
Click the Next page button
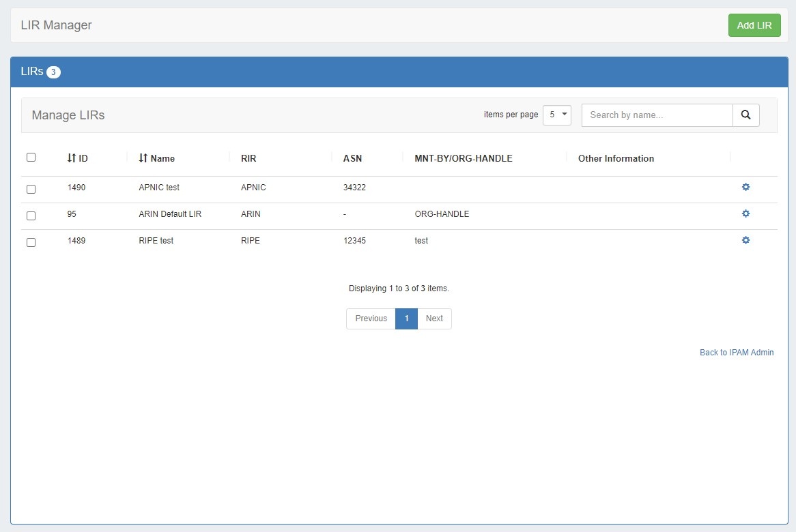point(434,319)
